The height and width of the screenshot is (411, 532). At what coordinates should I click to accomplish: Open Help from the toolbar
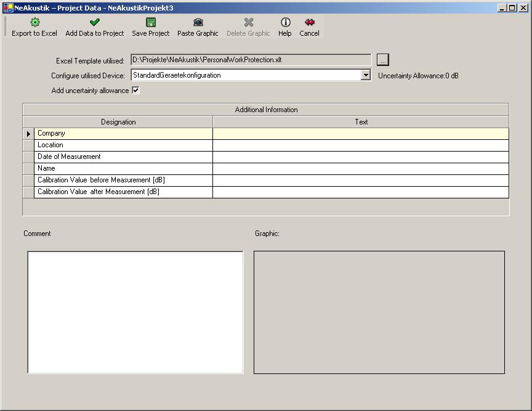point(284,23)
